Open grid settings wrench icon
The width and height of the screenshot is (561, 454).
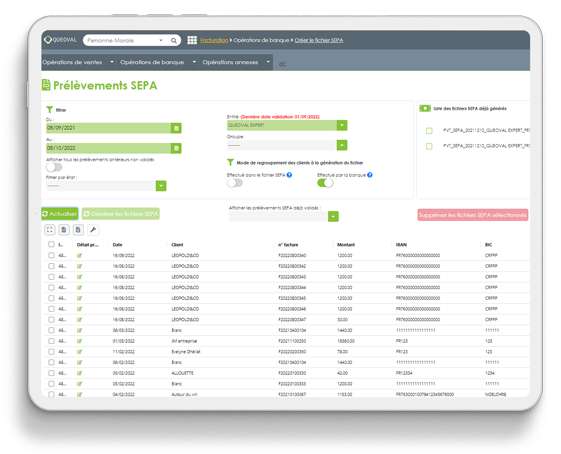coord(93,230)
